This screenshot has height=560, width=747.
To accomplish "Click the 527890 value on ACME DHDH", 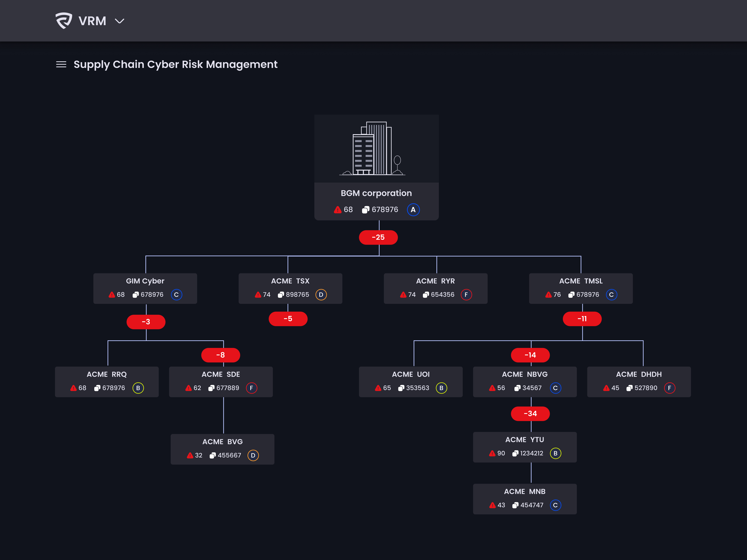I will coord(646,388).
